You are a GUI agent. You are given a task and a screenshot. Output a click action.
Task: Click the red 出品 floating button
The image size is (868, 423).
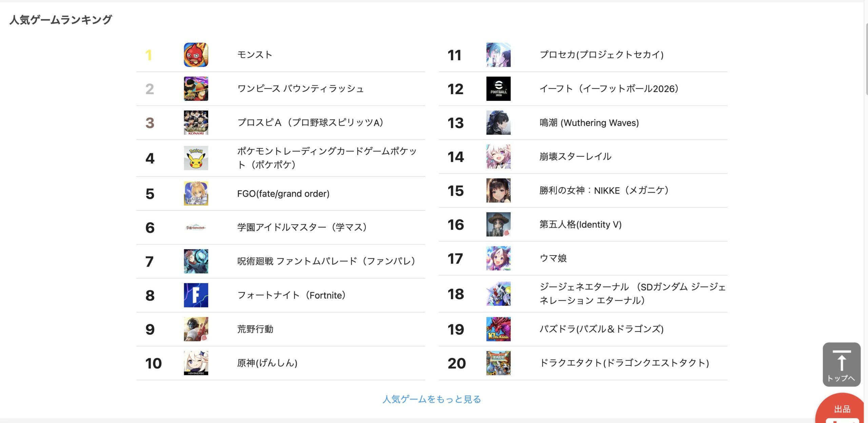[842, 409]
